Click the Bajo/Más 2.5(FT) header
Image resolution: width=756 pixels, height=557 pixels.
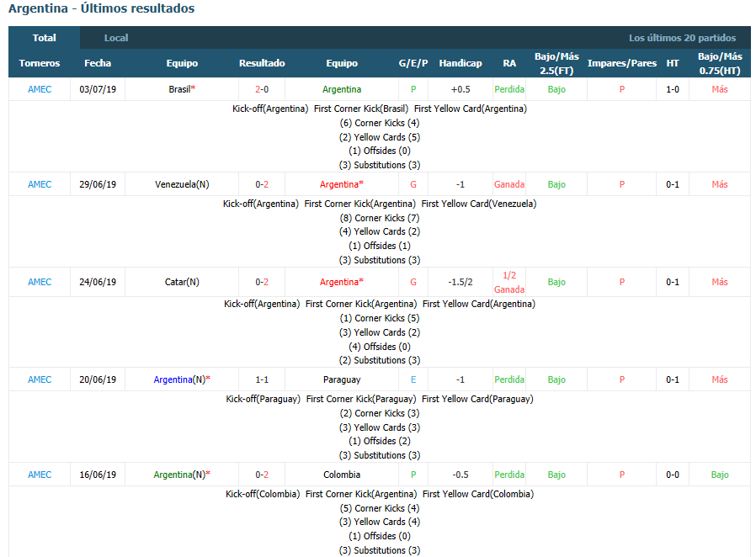click(556, 63)
